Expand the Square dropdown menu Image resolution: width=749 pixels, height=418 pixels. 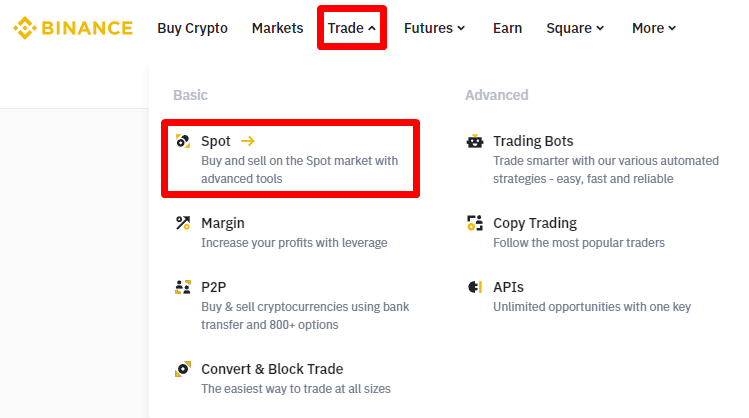point(575,28)
